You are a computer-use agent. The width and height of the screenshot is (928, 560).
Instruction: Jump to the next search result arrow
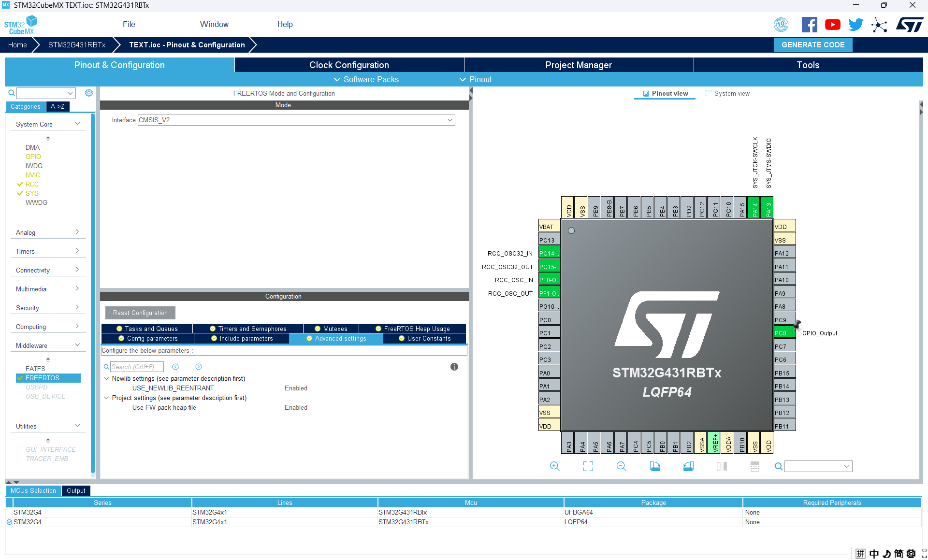click(199, 367)
